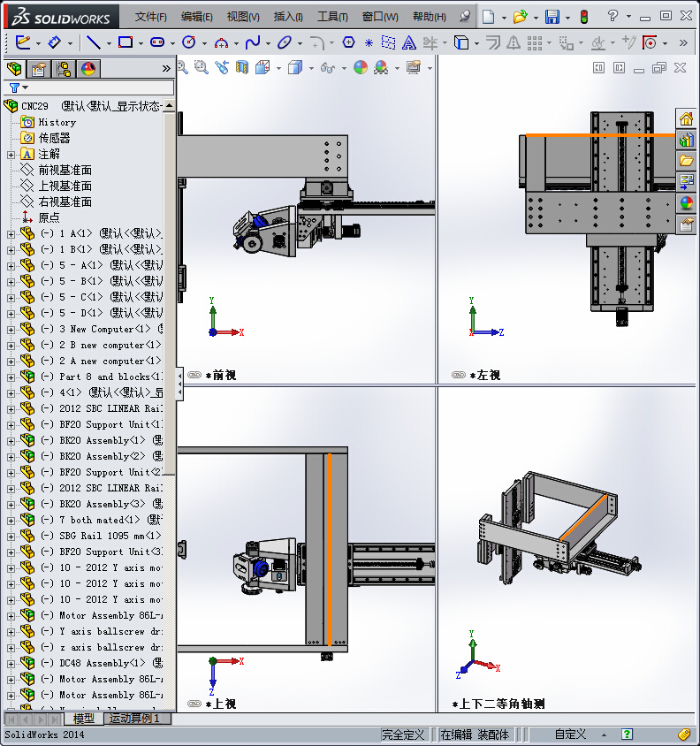Open the Display Style dropdown arrow
Viewport: 700px width, 746px height.
tap(311, 69)
